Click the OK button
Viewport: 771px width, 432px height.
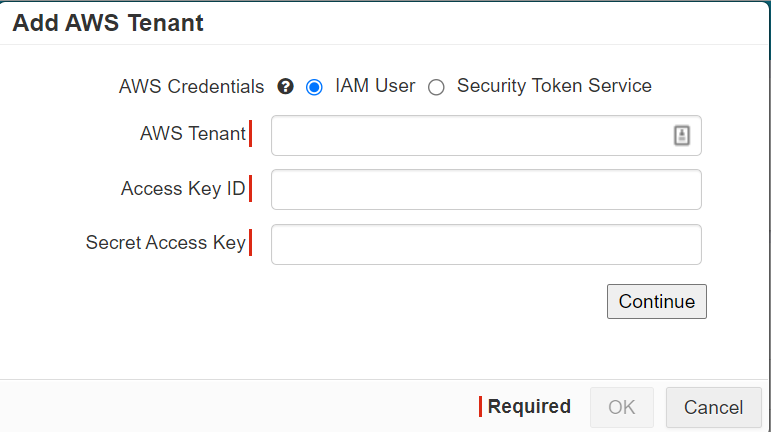[x=622, y=407]
